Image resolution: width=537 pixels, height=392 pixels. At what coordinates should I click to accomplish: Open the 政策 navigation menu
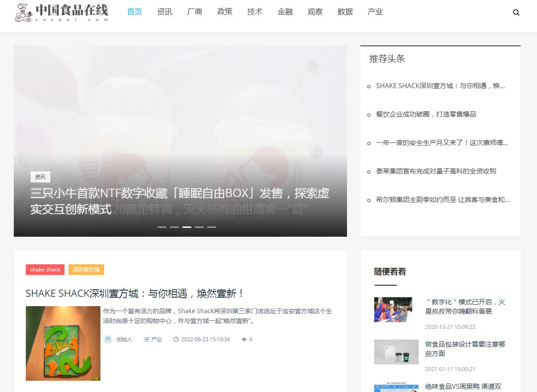coord(225,12)
